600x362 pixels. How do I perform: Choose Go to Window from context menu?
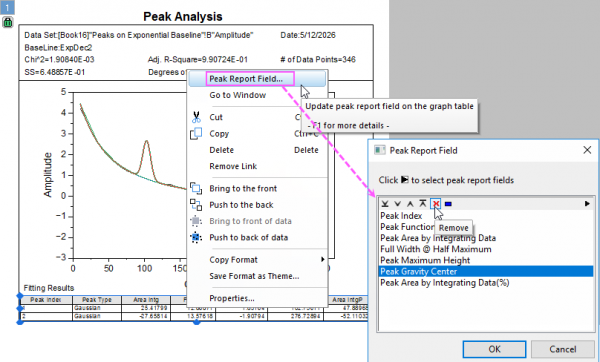(x=238, y=95)
